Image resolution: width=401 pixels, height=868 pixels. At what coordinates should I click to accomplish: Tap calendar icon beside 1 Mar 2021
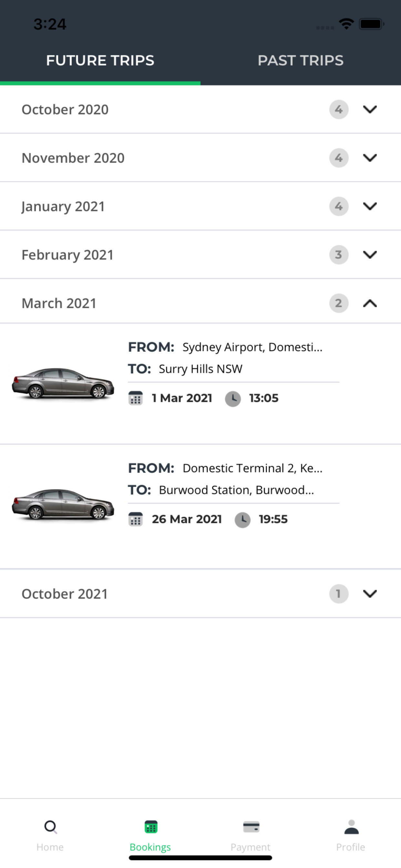coord(136,398)
